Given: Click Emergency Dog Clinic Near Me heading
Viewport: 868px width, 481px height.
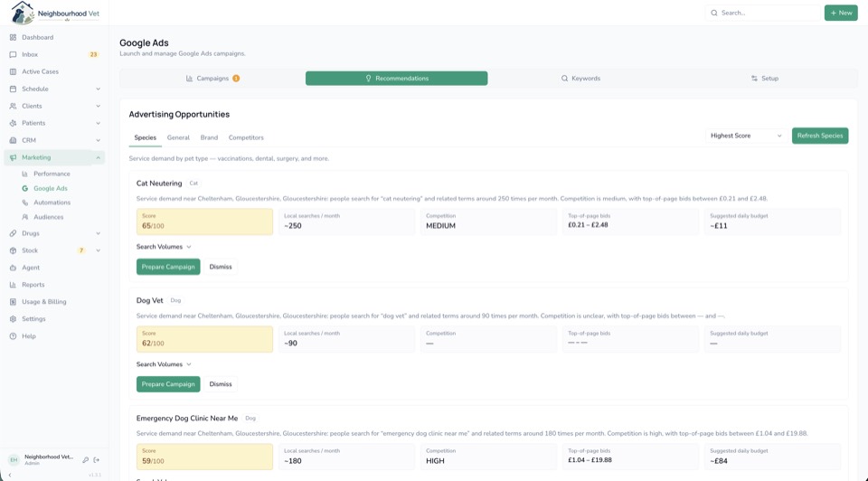Looking at the screenshot, I should point(187,418).
